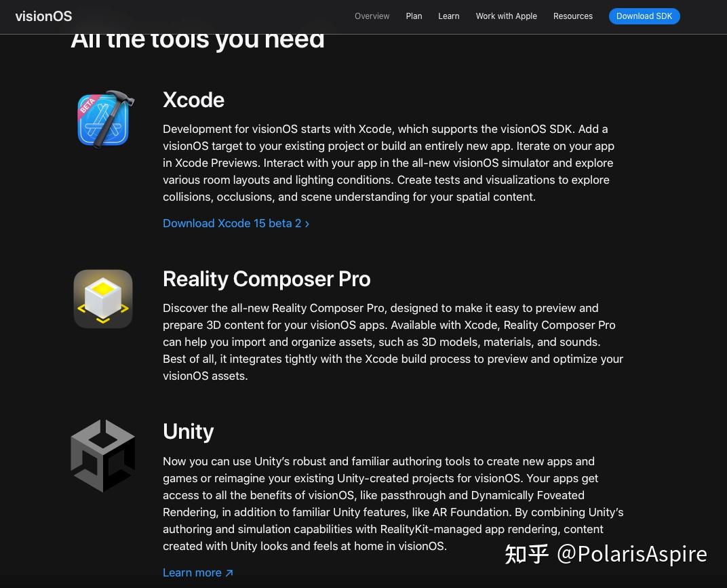The width and height of the screenshot is (727, 588).
Task: Select Resources in the top navigation
Action: (572, 16)
